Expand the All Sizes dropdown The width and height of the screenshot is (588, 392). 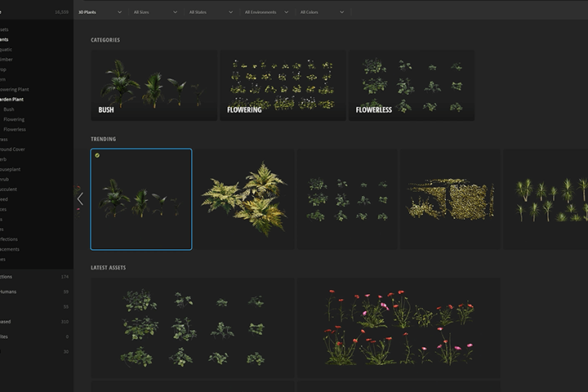[x=155, y=12]
